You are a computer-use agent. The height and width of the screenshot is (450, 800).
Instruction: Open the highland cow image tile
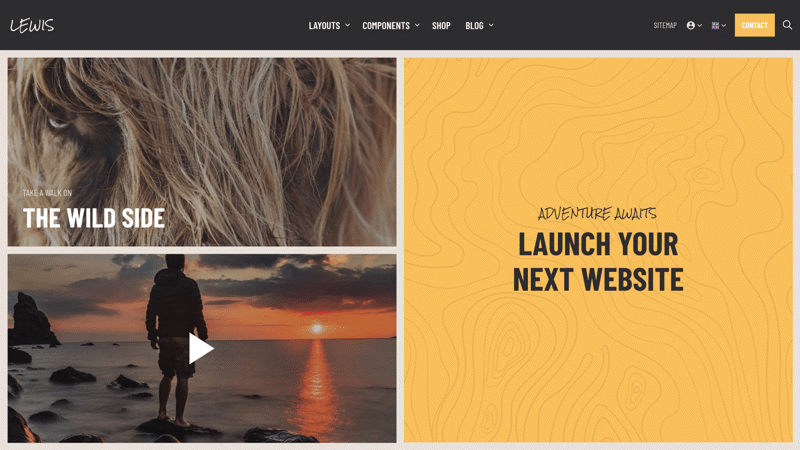click(202, 152)
